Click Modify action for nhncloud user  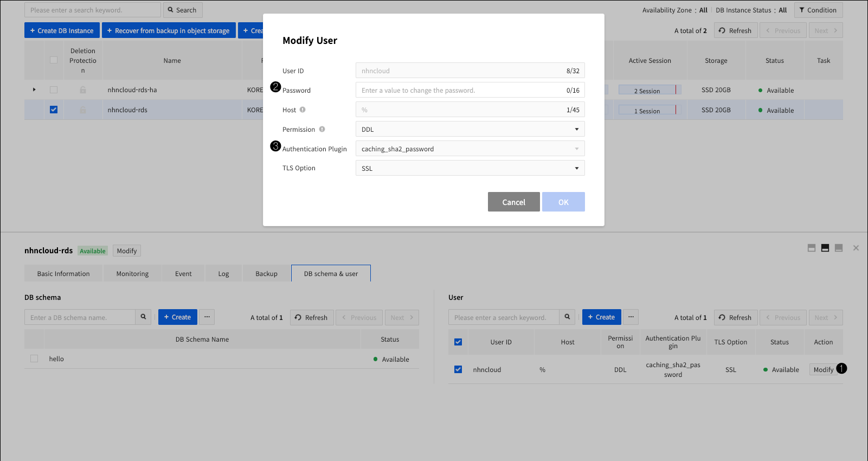[x=823, y=369]
